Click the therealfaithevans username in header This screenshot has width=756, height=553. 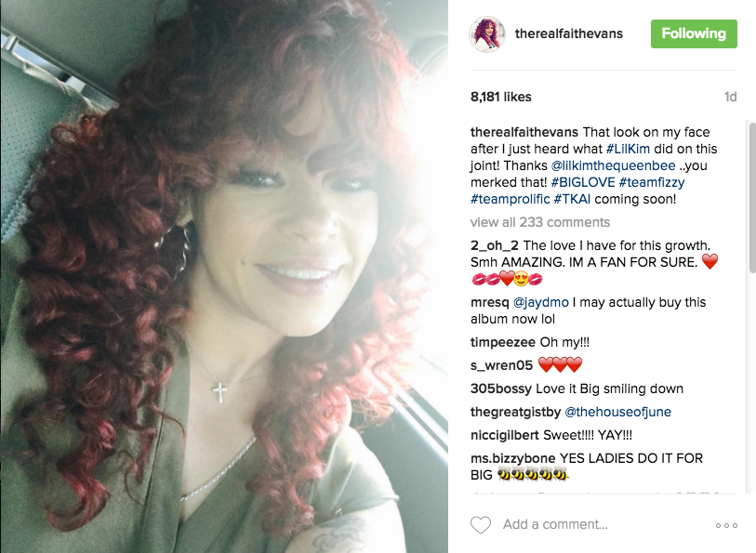click(x=569, y=33)
